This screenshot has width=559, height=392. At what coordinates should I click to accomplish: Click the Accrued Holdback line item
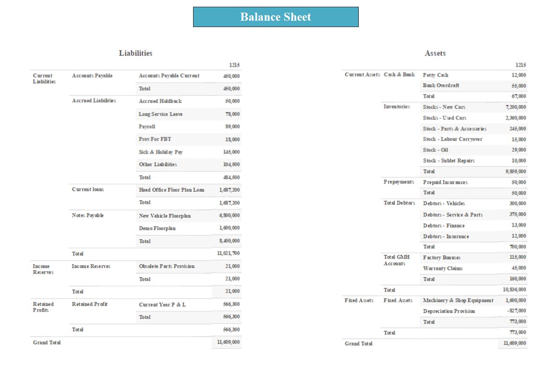160,101
